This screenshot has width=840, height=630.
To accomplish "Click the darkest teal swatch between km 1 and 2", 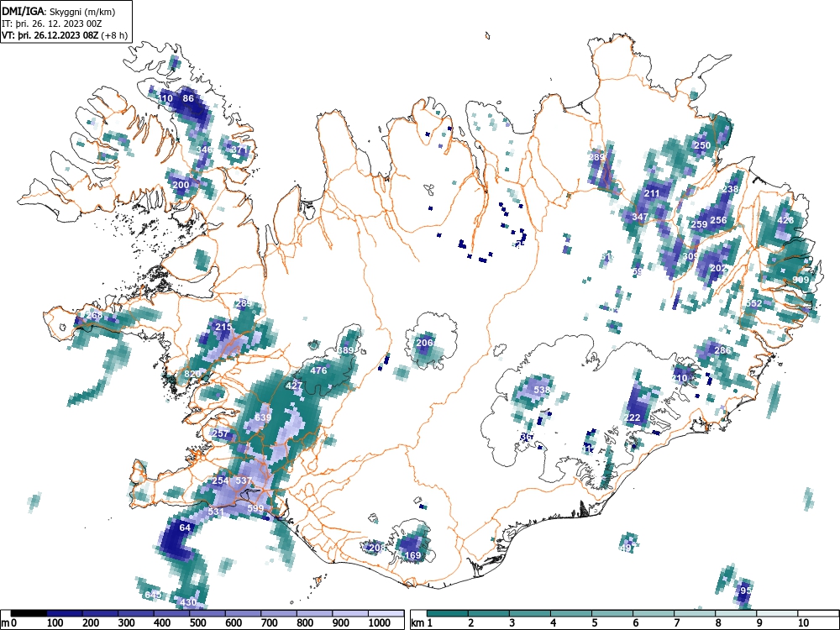I will point(448,613).
